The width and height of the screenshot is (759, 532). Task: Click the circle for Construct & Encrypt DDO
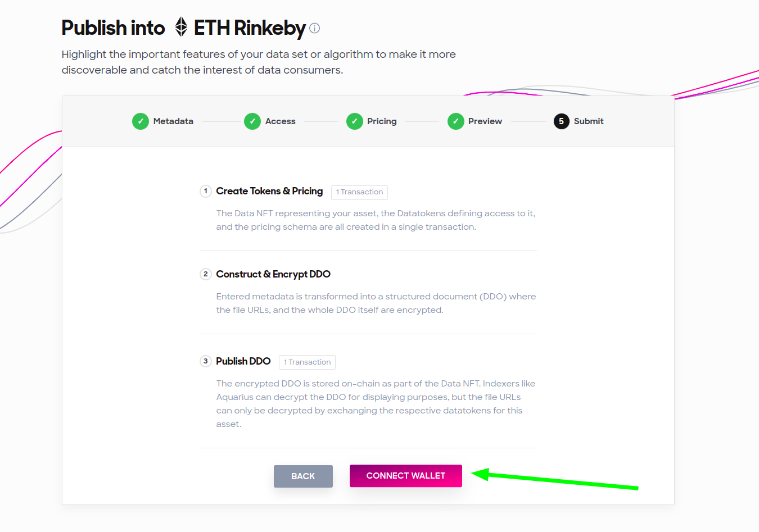(206, 274)
